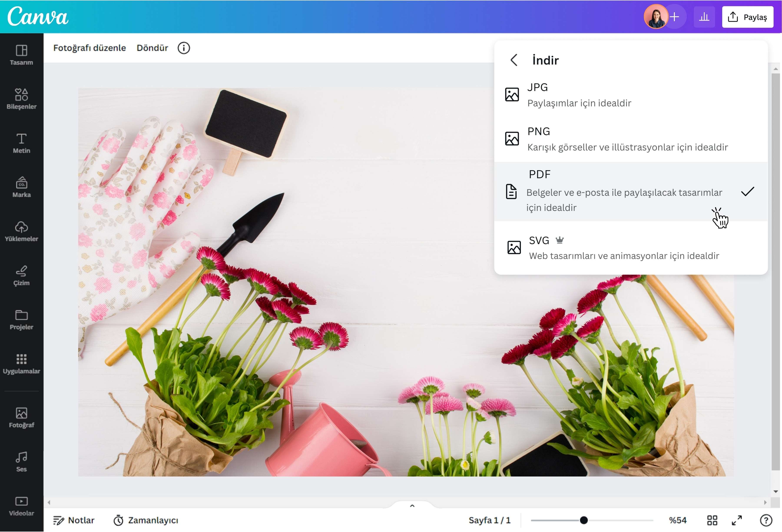Viewport: 782px width, 532px height.
Task: Select SVG file type option
Action: [x=631, y=248]
